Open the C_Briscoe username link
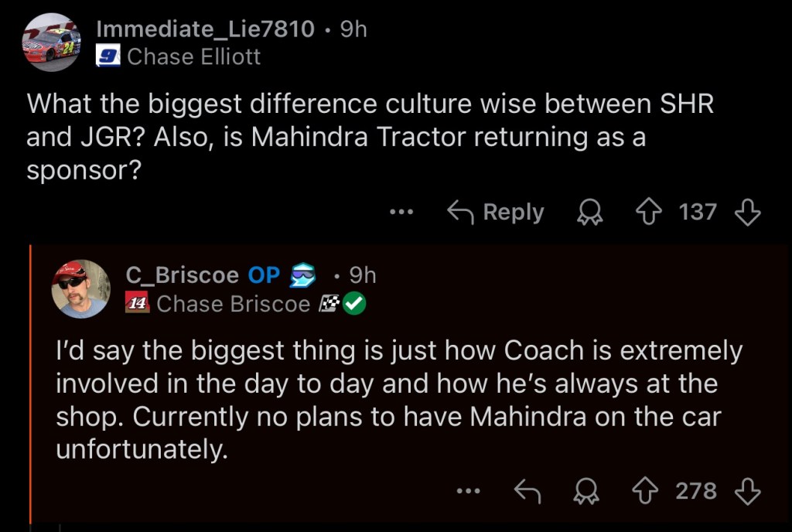 (182, 275)
